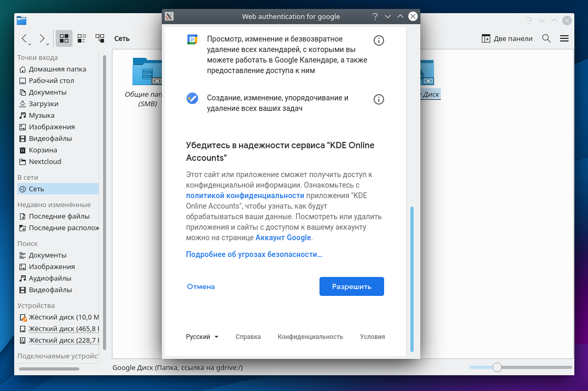Switch Dolphin to icons view mode
588x391 pixels.
(x=64, y=38)
